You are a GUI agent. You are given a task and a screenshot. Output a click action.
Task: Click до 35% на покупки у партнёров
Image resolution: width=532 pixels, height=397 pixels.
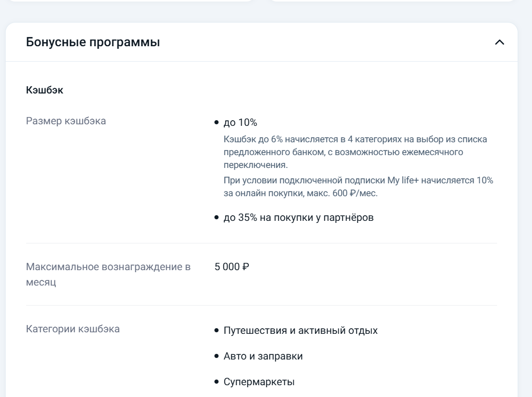[299, 218]
